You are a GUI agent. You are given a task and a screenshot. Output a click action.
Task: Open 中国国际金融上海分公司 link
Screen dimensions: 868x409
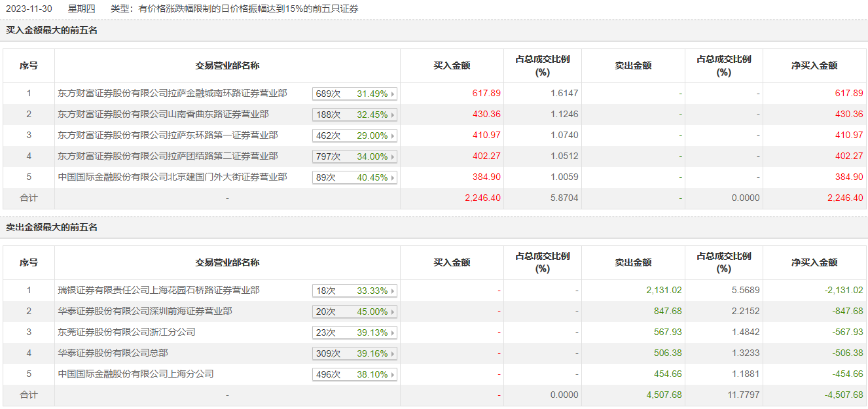[x=136, y=374]
